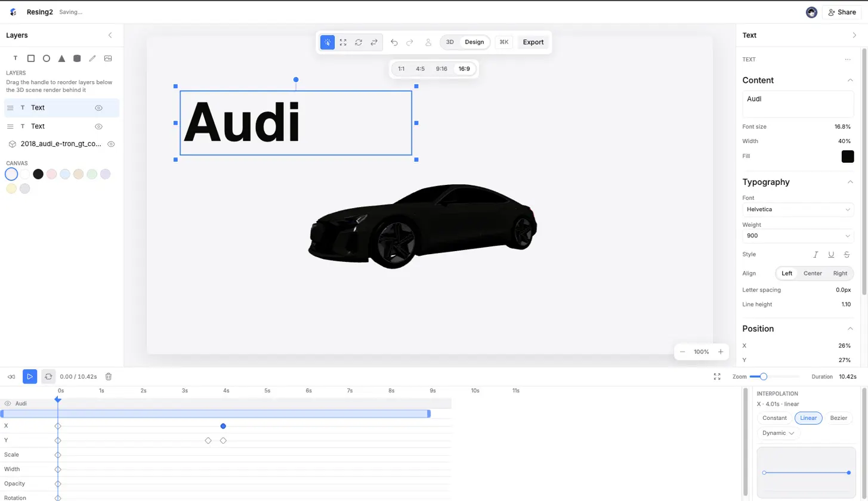
Task: Apply italic text style
Action: [816, 255]
